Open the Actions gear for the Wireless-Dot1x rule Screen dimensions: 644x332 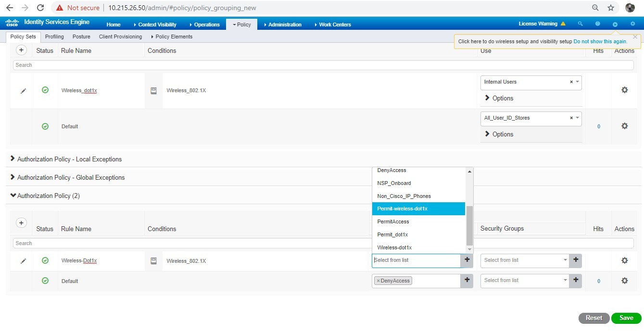click(624, 260)
